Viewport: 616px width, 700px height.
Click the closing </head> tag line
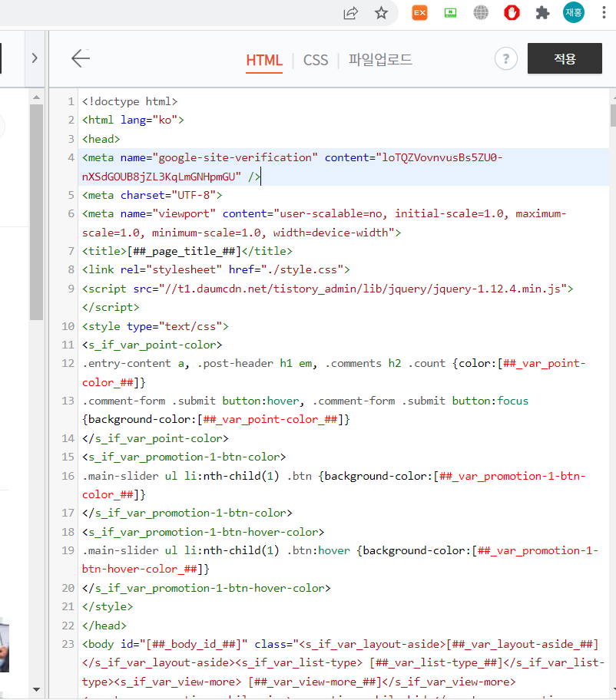click(x=104, y=626)
